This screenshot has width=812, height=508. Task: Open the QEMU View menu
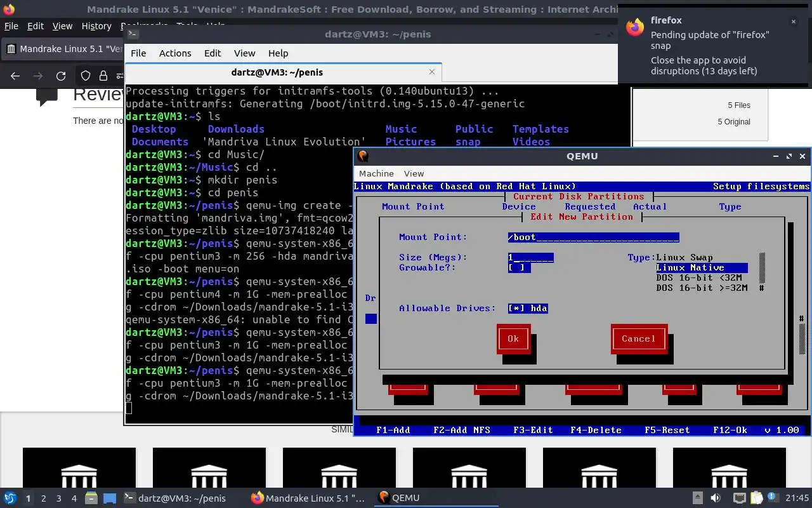[x=414, y=173]
